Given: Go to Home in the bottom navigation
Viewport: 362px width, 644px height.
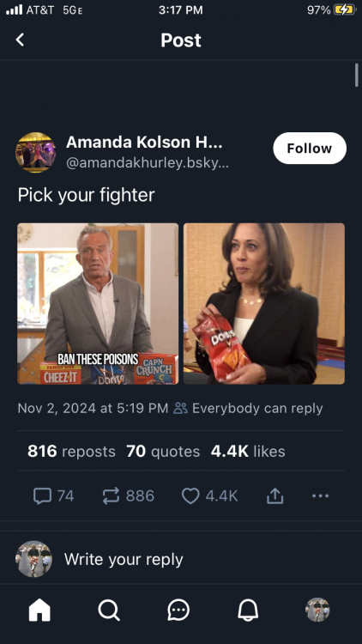Looking at the screenshot, I should pos(39,610).
